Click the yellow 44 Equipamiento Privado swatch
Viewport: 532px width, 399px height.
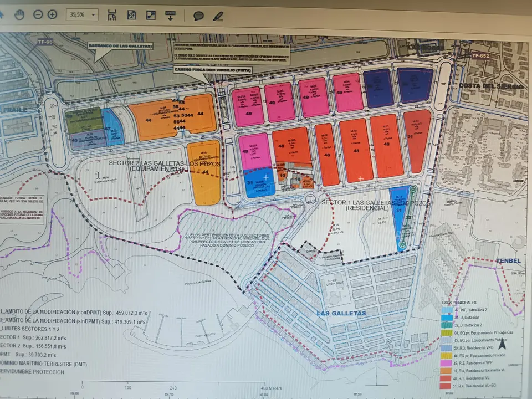pos(446,356)
